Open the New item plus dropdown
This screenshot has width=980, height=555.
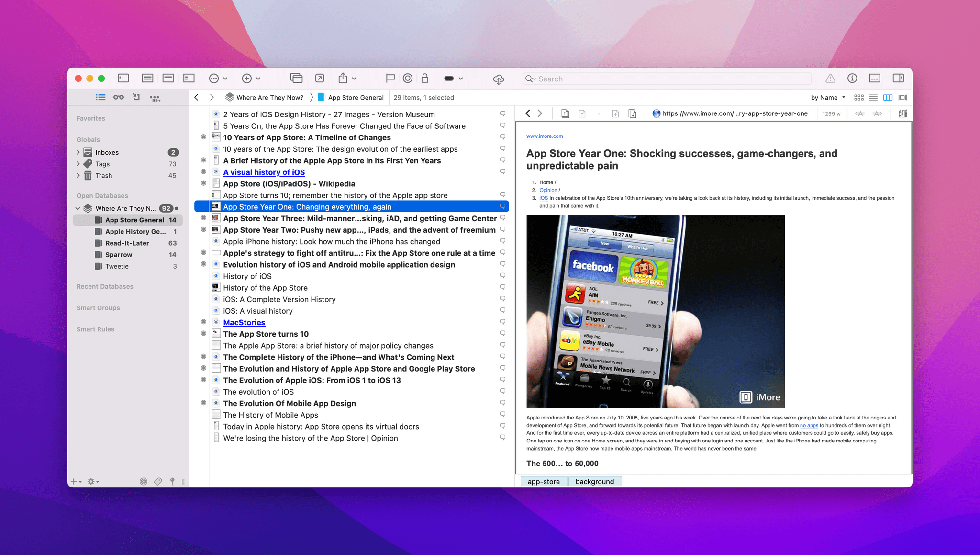(x=251, y=79)
